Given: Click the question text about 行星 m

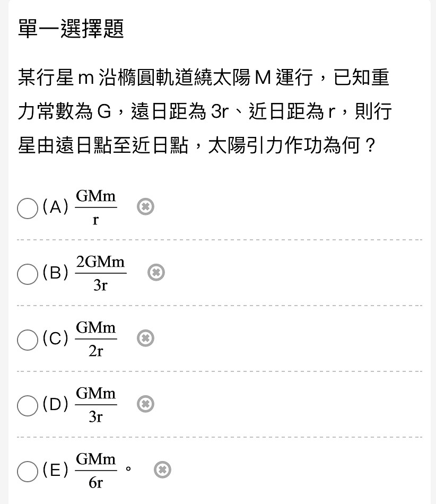Looking at the screenshot, I should [x=205, y=111].
